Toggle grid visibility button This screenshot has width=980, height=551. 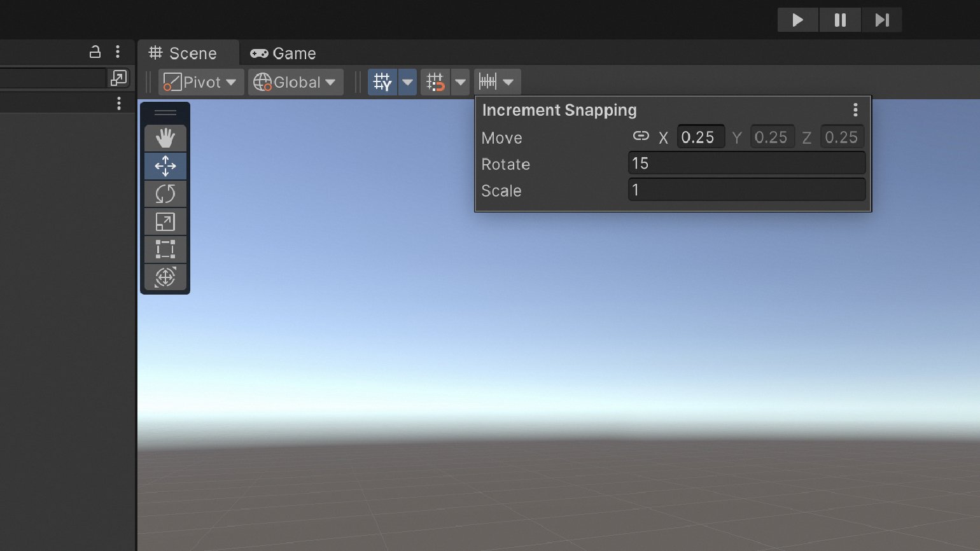tap(382, 82)
